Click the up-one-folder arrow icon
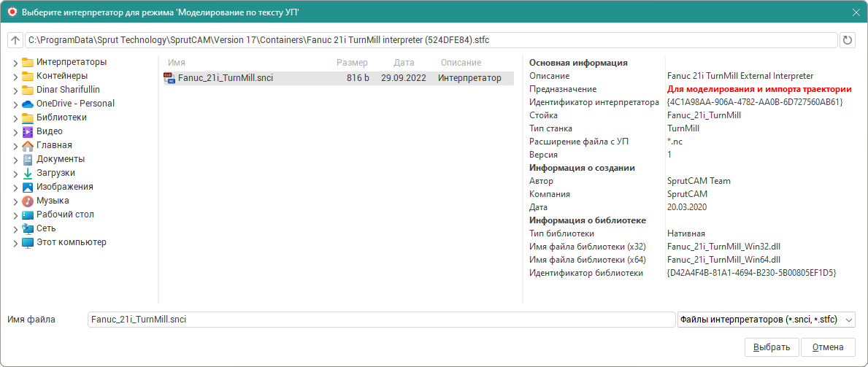This screenshot has height=367, width=868. 15,40
